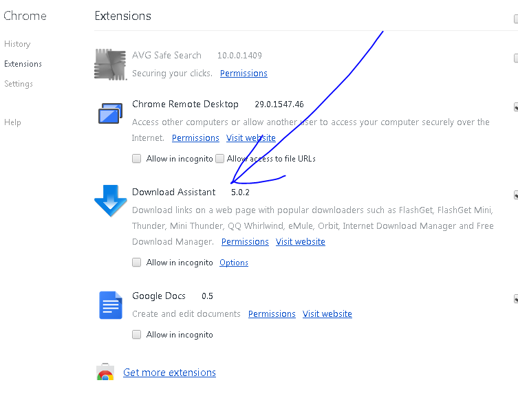Allow Google Docs in incognito
This screenshot has height=420, width=518.
point(136,335)
